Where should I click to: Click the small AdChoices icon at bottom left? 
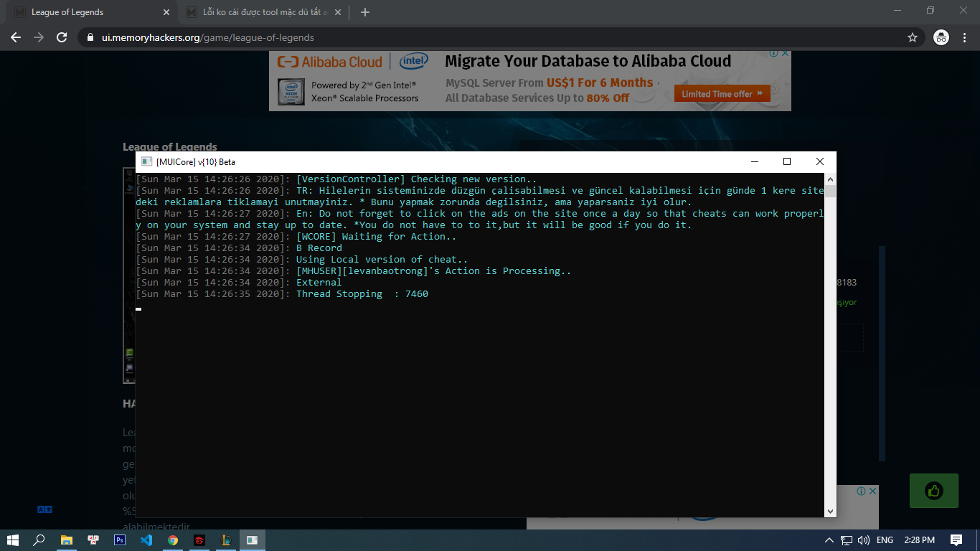click(x=44, y=509)
